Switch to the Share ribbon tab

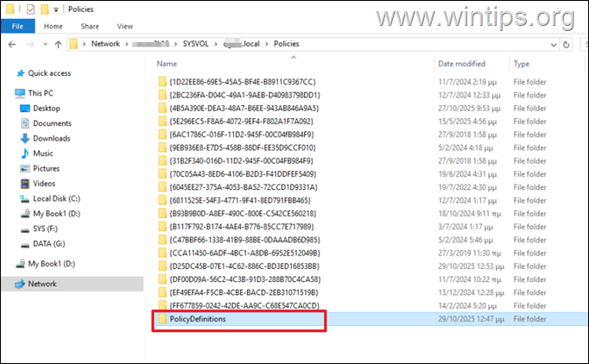pyautogui.click(x=90, y=26)
